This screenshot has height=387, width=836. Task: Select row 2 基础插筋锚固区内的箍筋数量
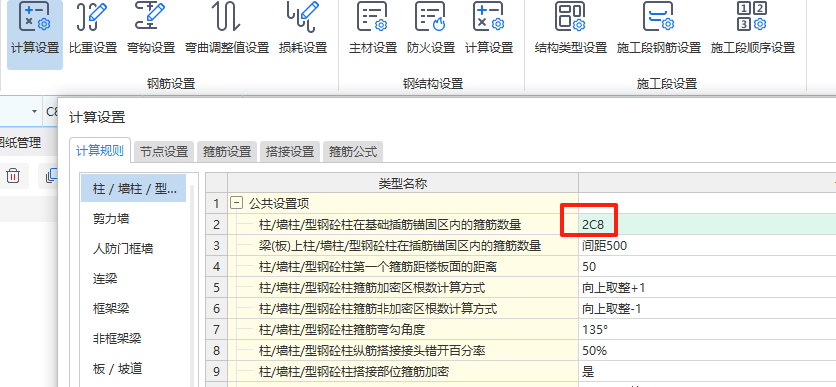pos(403,224)
